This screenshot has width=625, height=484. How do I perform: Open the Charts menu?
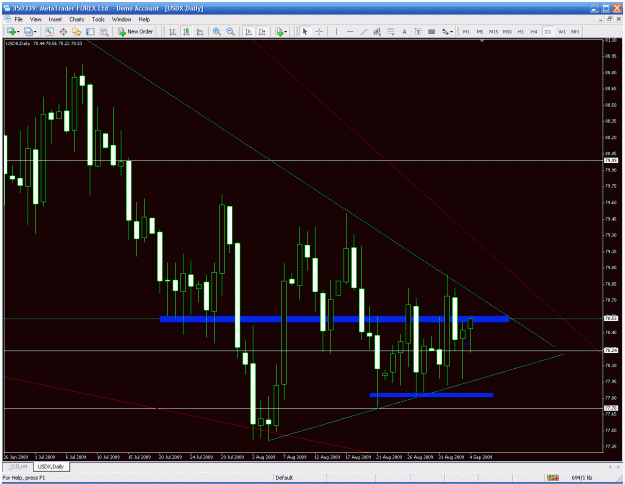77,19
